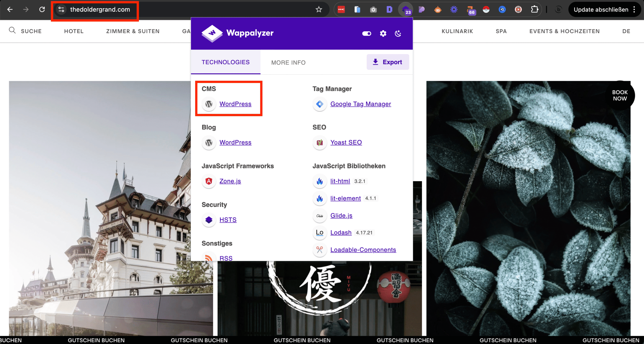Viewport: 644px width, 344px height.
Task: Open the frosted leaves photo
Action: [x=528, y=208]
